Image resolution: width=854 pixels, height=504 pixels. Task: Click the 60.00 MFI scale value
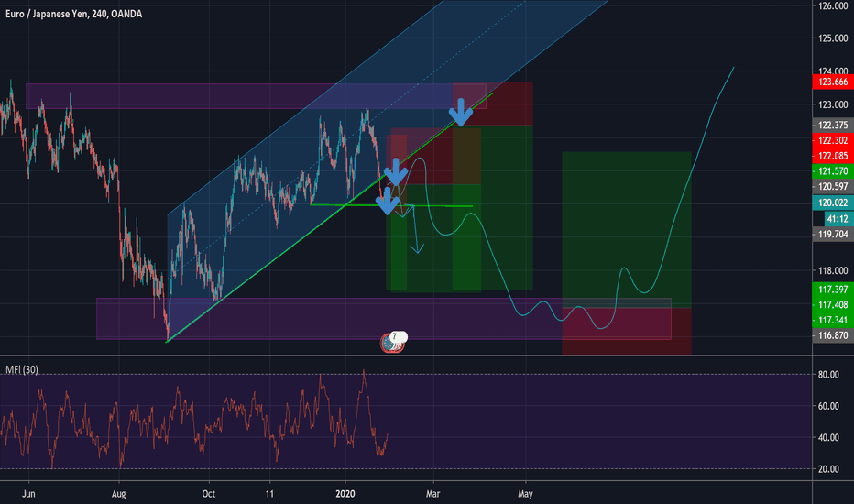click(x=828, y=406)
